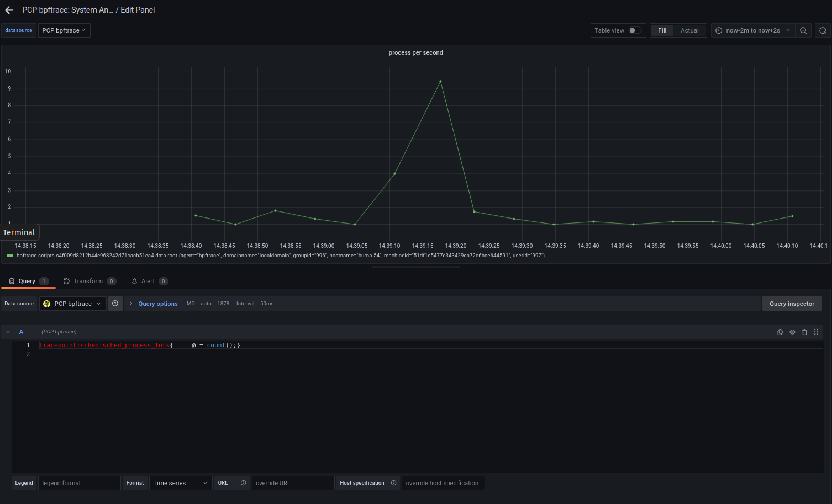Duplicate query A with the copy icon
Viewport: 832px width, 504px height.
(x=780, y=332)
